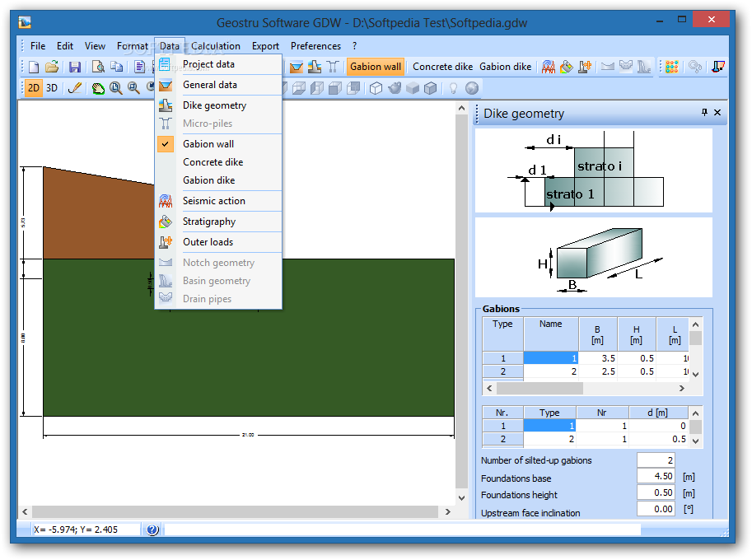Screen dimensions: 752x560
Task: Select d value 0.5 cell in layers table
Action: tap(659, 439)
